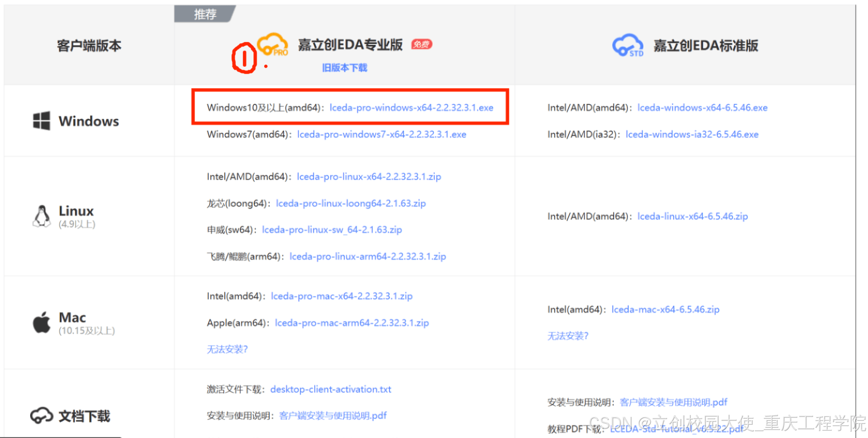Viewport: 868px width, 438px height.
Task: Open Pro 客户端安装与使用说明.pdf link
Action: point(333,416)
